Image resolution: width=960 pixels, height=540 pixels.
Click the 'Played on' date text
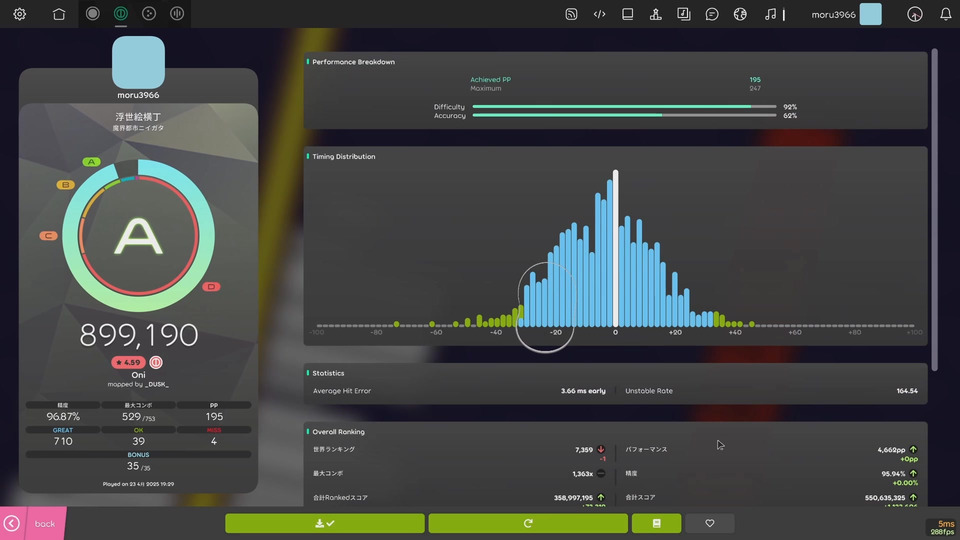point(138,484)
